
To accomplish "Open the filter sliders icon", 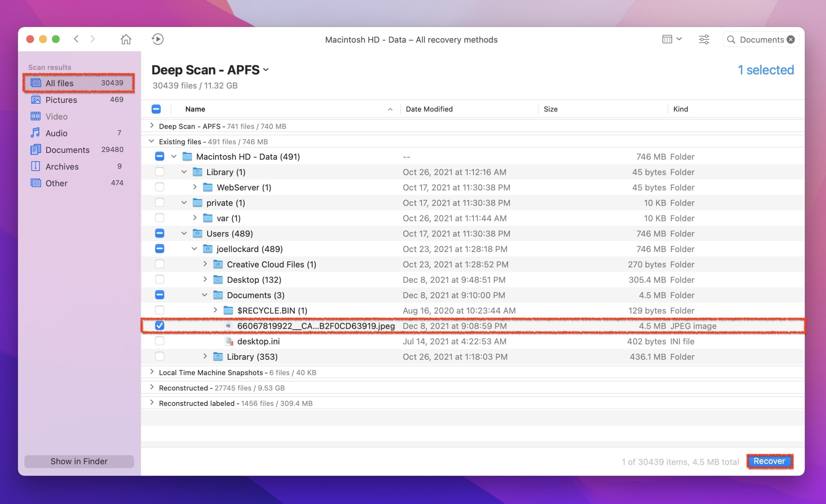I will click(704, 39).
